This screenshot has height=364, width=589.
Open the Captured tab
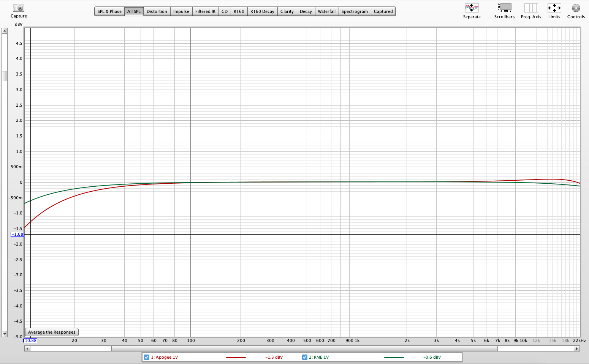383,11
